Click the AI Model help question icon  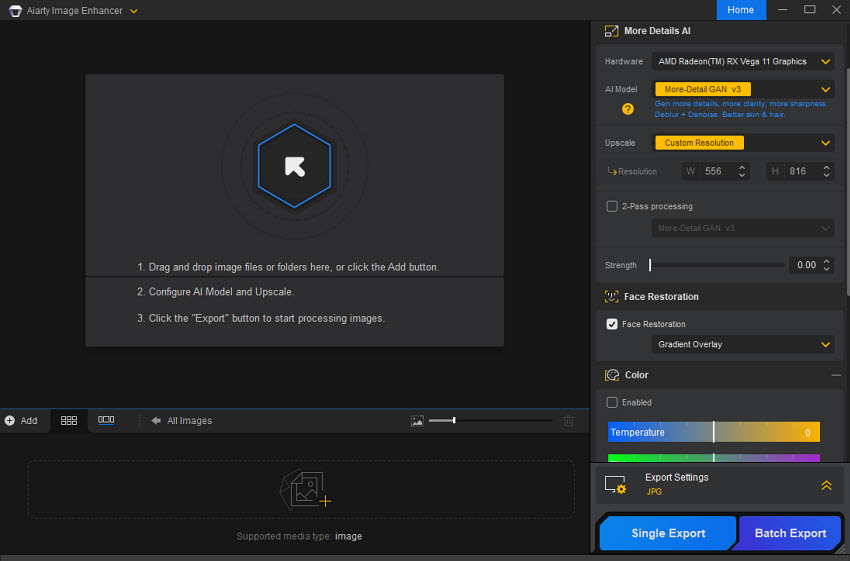tap(628, 109)
